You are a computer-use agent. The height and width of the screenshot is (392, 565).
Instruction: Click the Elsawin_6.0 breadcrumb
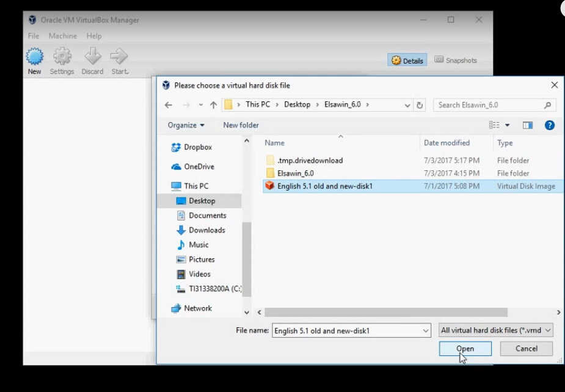pos(342,104)
